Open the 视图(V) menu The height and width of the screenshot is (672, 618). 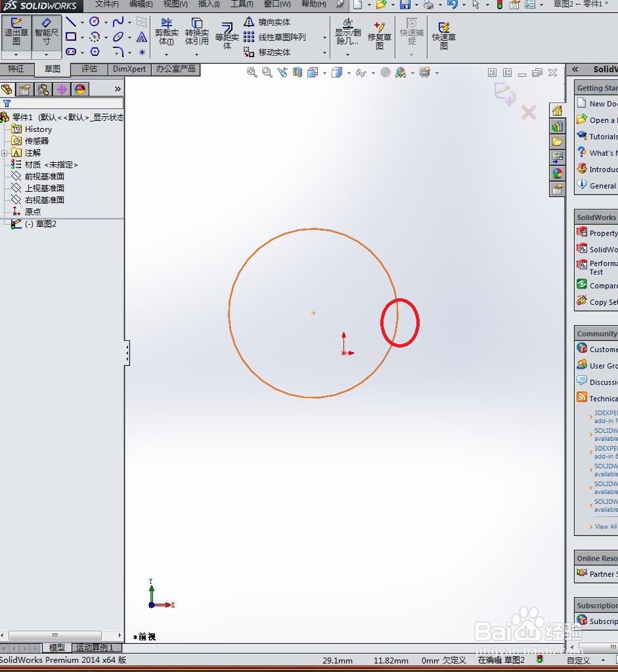tap(175, 4)
